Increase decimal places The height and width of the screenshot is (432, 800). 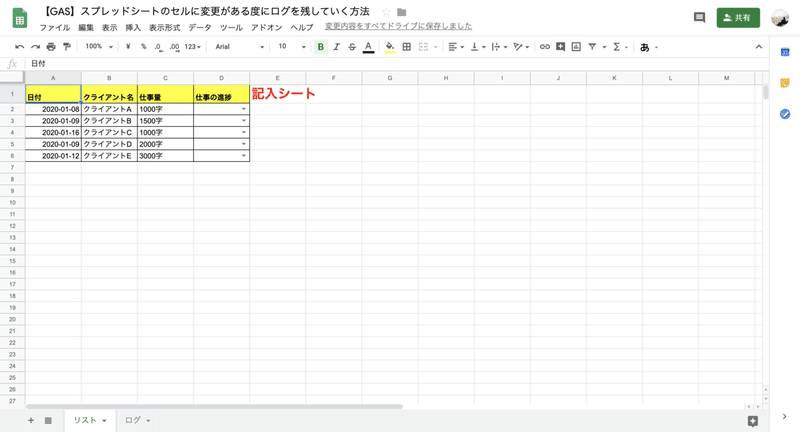click(174, 47)
